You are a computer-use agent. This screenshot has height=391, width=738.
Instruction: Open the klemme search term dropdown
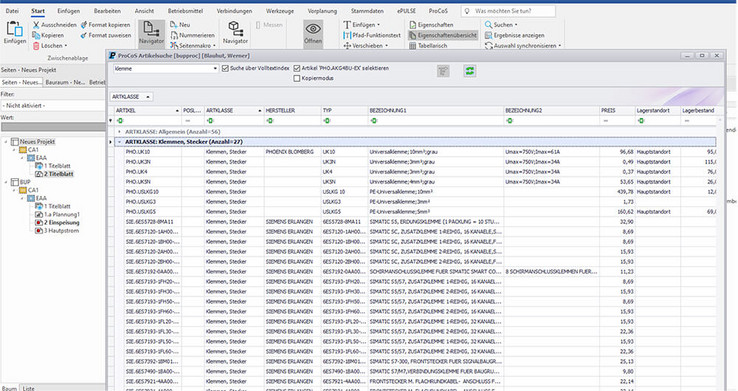pos(215,69)
